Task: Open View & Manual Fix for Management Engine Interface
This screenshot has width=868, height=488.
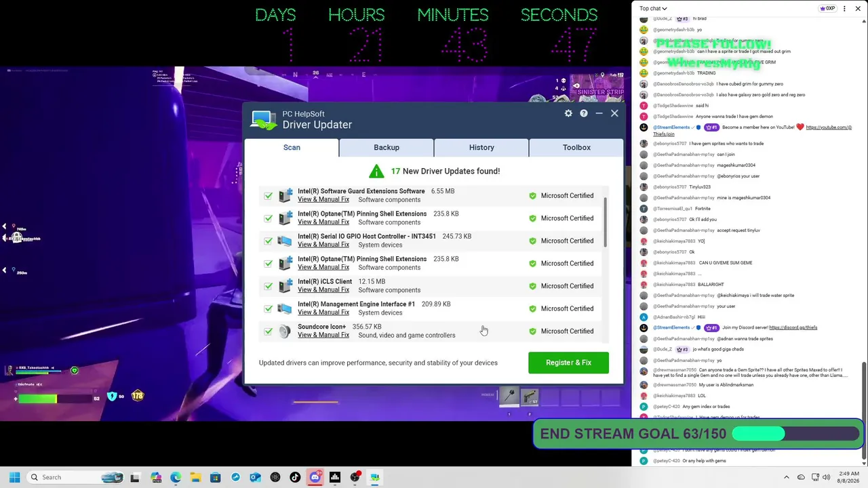Action: coord(323,312)
